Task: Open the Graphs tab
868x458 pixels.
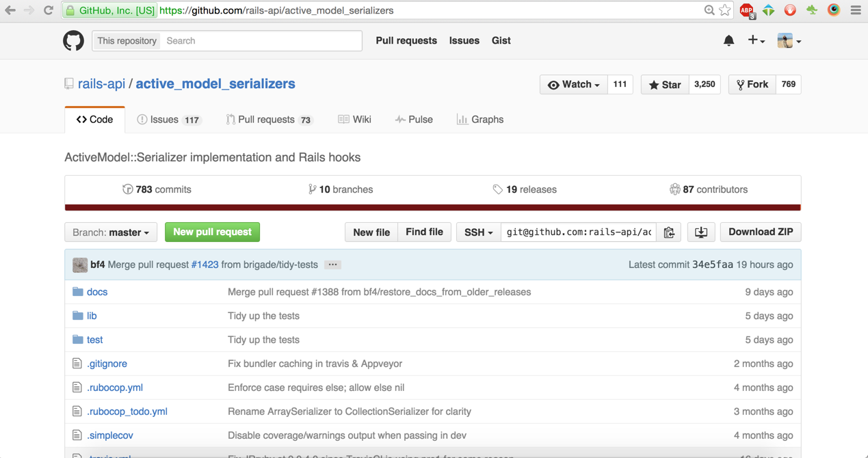Action: [x=480, y=120]
